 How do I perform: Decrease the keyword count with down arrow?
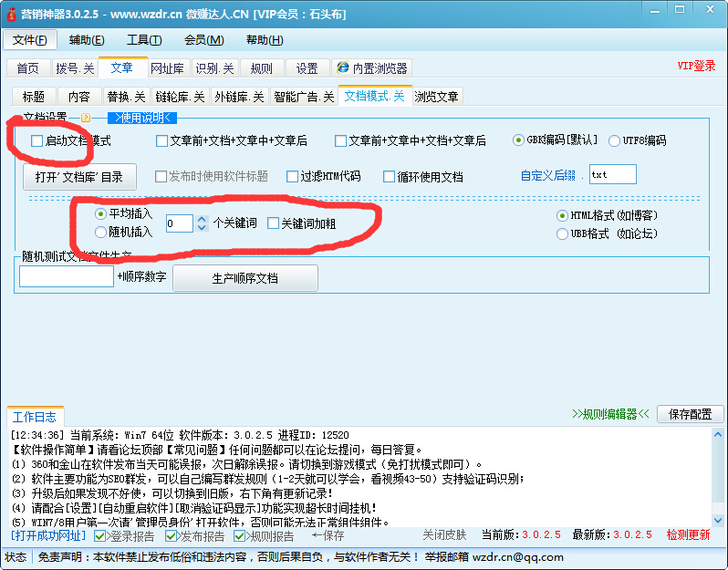(202, 227)
